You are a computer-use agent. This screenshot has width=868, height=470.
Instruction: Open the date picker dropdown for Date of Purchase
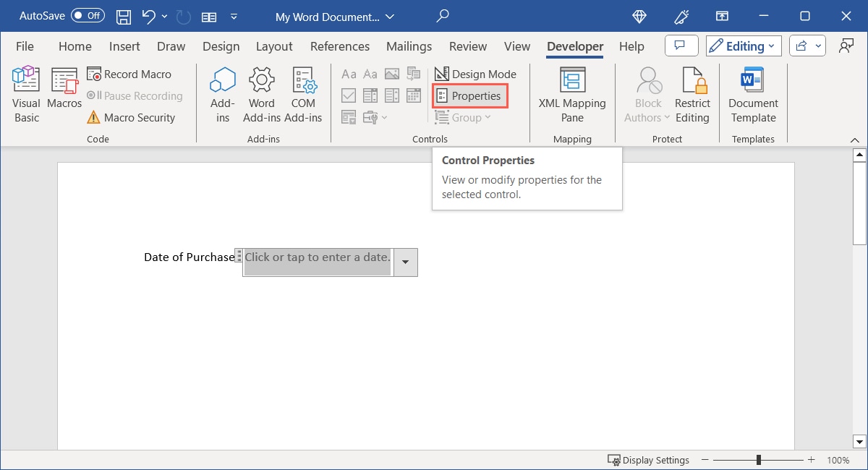click(x=404, y=262)
